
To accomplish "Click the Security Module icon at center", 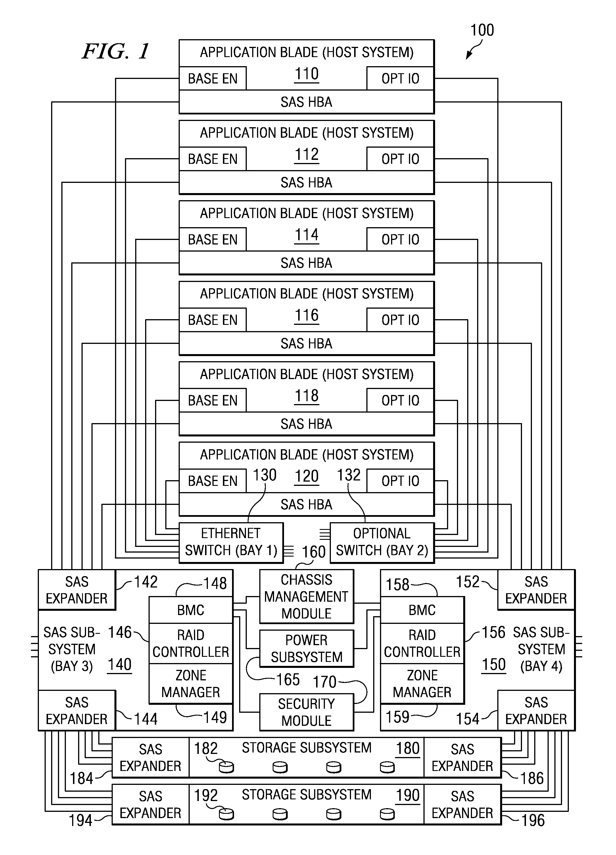I will (x=308, y=714).
